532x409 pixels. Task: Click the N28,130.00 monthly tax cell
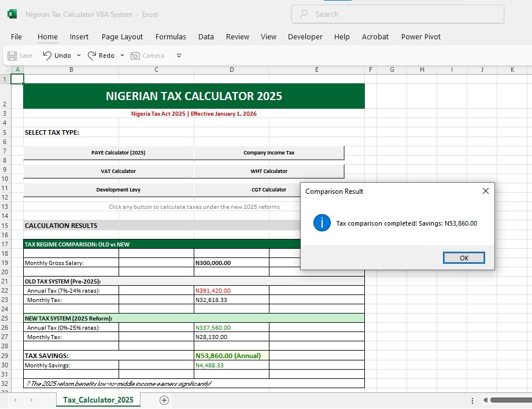231,337
